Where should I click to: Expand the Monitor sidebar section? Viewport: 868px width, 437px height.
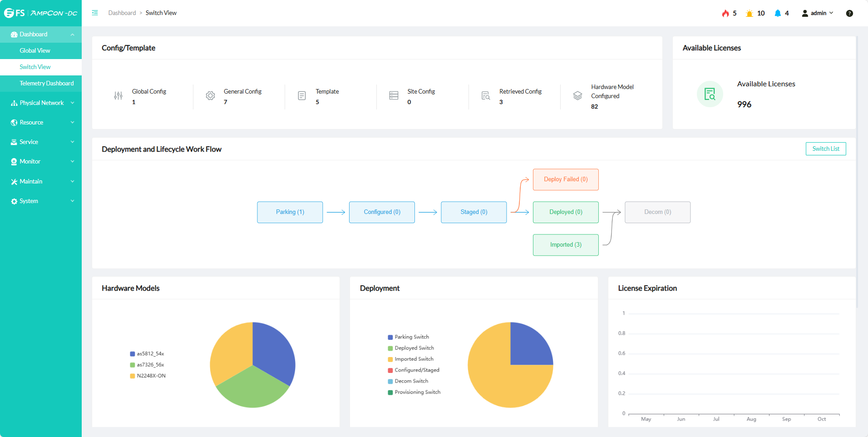click(x=41, y=162)
